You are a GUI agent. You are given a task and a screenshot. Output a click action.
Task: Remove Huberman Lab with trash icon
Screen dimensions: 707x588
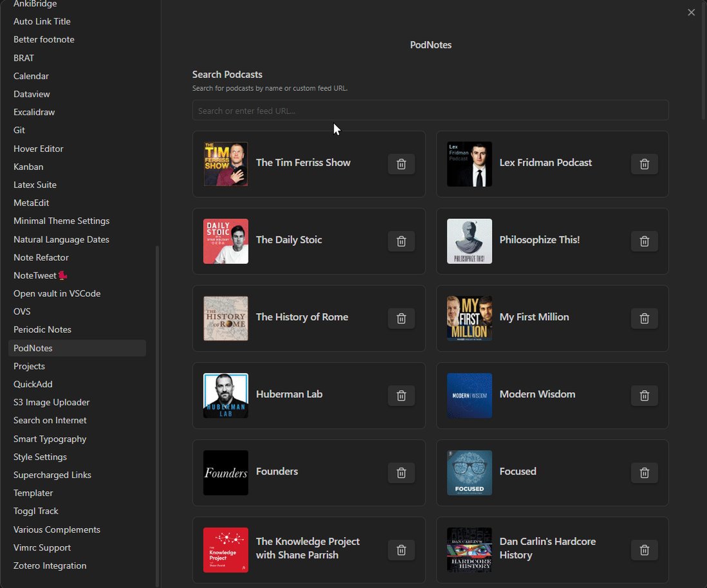[401, 395]
